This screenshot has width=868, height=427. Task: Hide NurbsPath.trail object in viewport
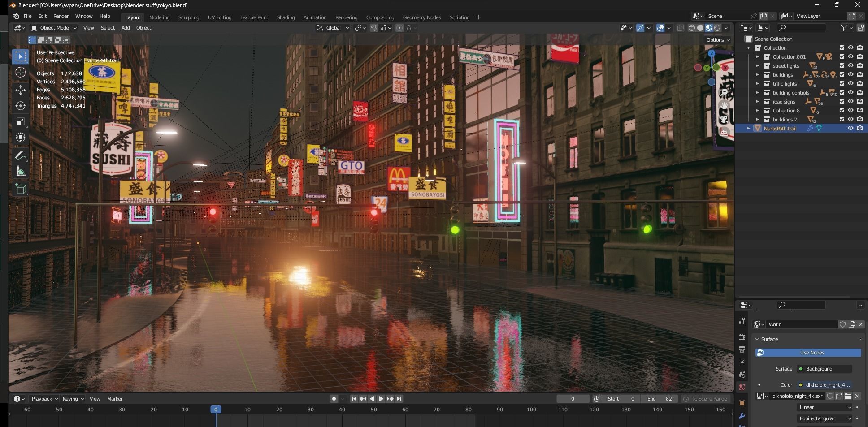(x=851, y=128)
